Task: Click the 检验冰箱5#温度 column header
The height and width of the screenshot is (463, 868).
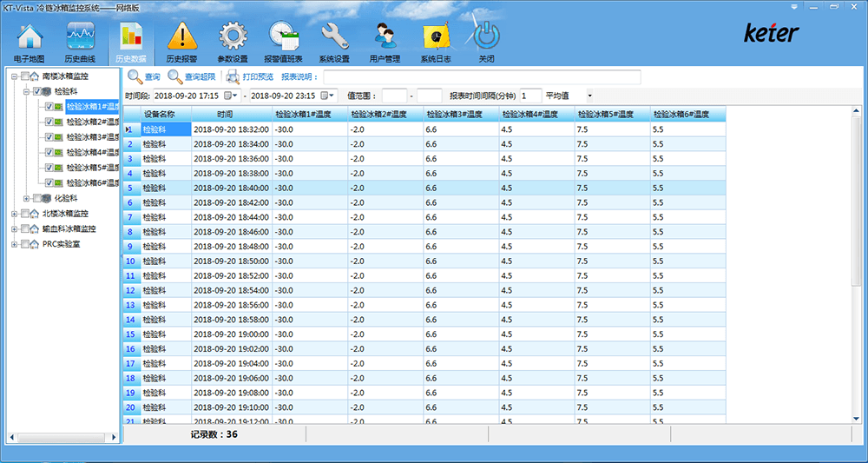Action: point(612,114)
